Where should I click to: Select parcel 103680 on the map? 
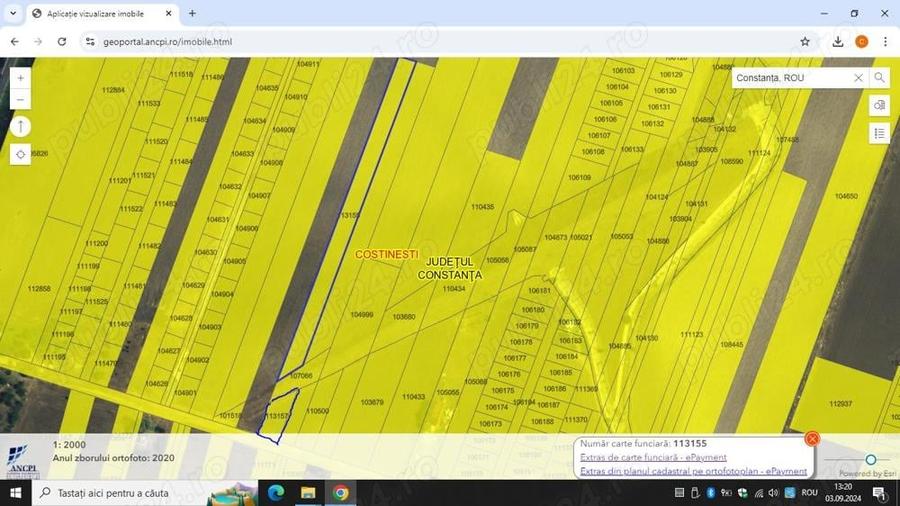pyautogui.click(x=404, y=317)
